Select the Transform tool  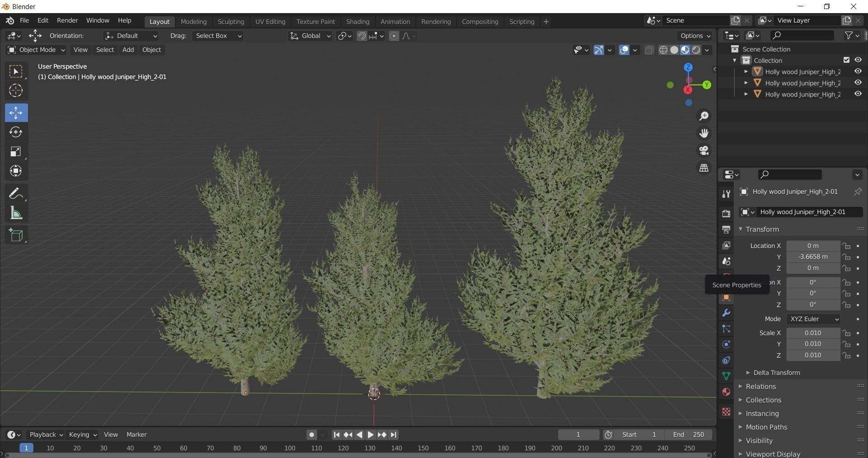coord(16,171)
